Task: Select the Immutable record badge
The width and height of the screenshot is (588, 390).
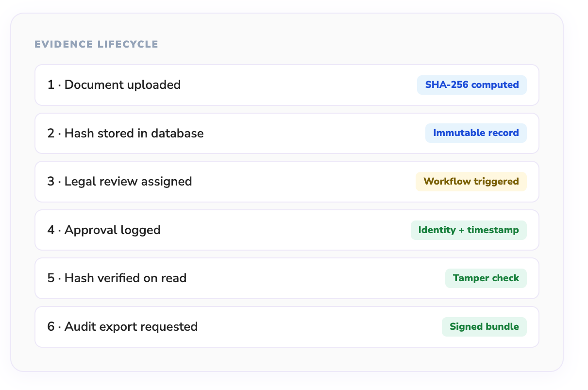Action: pos(476,133)
